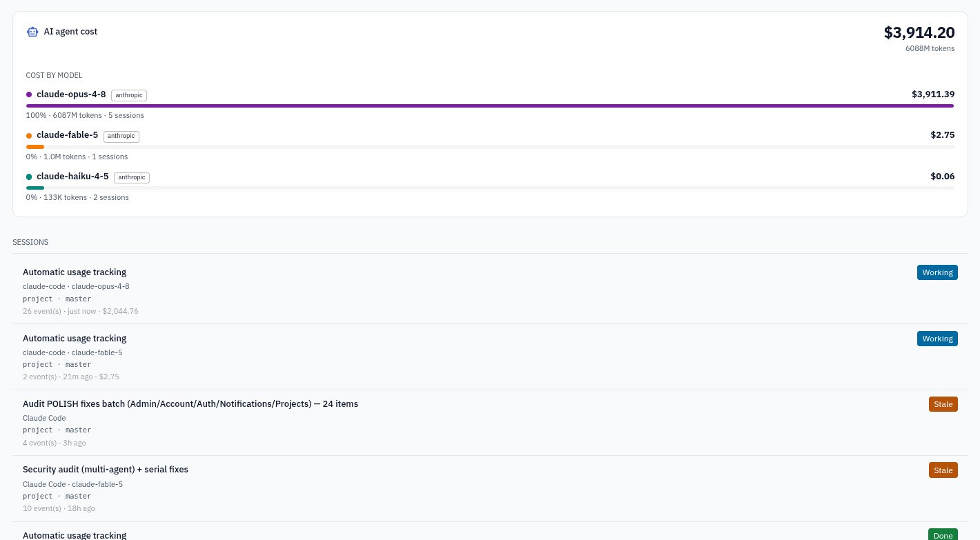The image size is (980, 540).
Task: Click Stale badge on Audit POLISH session
Action: click(943, 404)
